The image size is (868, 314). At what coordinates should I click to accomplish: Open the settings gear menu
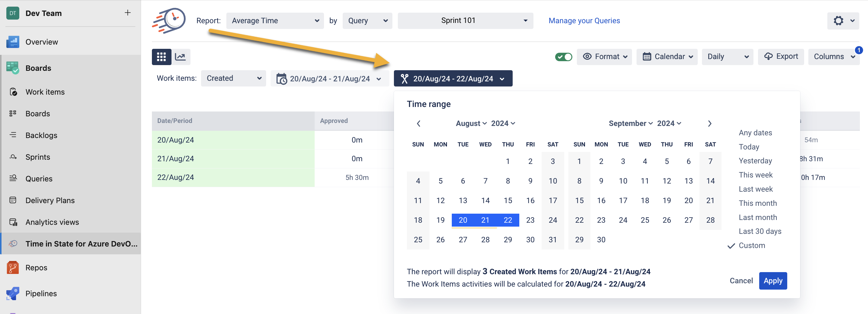838,20
